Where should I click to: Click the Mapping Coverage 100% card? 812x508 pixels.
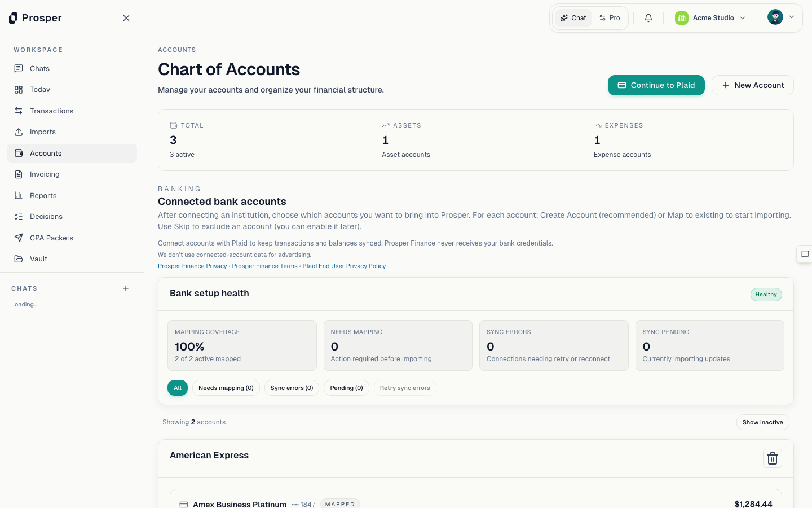[242, 345]
